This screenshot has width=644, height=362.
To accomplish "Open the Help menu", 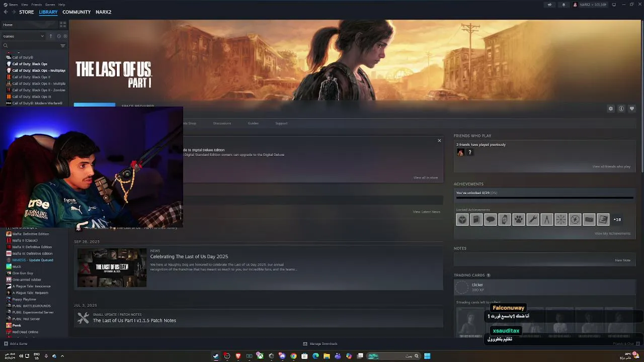I will (x=61, y=5).
